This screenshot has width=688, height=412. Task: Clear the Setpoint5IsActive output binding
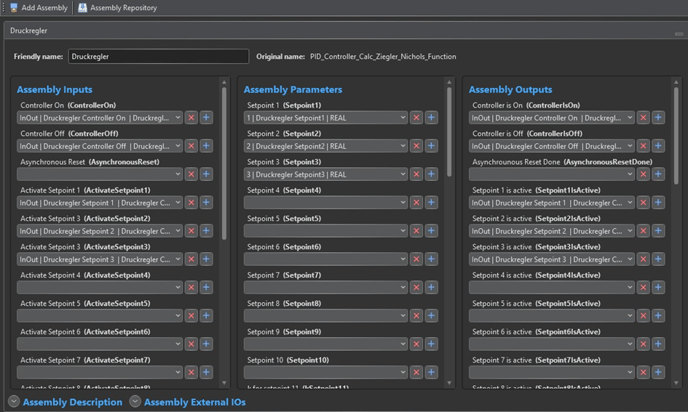click(643, 315)
